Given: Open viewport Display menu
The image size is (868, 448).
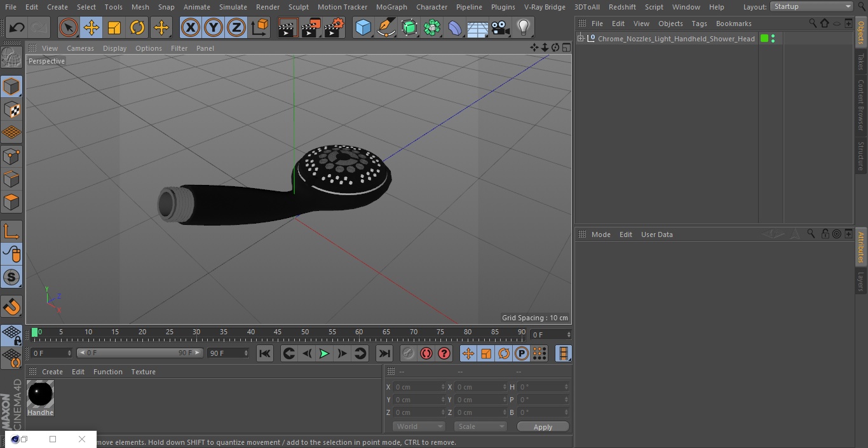Looking at the screenshot, I should click(x=114, y=48).
